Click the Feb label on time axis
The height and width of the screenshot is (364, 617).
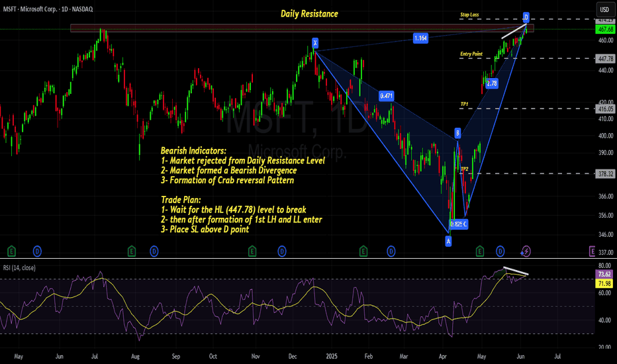(368, 357)
